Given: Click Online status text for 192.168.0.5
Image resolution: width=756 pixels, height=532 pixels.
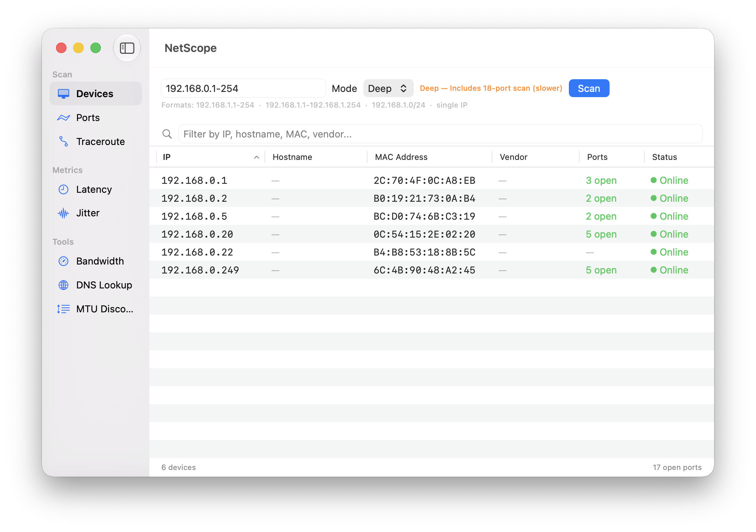Looking at the screenshot, I should (674, 216).
